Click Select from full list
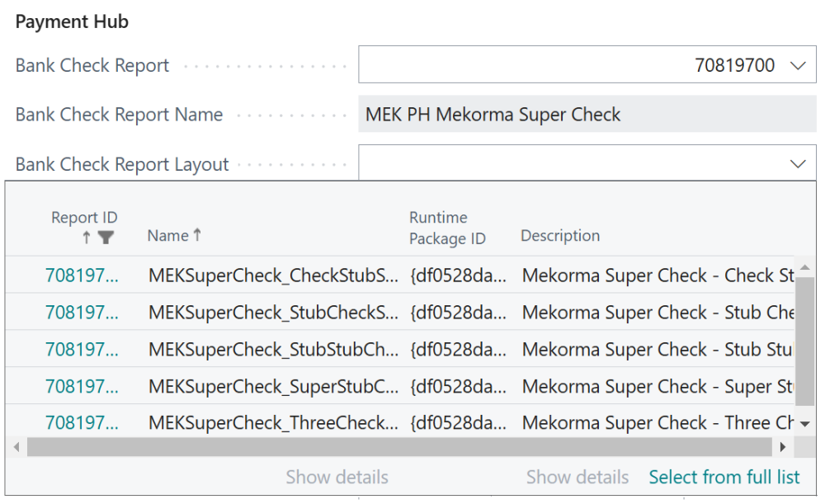 [724, 477]
